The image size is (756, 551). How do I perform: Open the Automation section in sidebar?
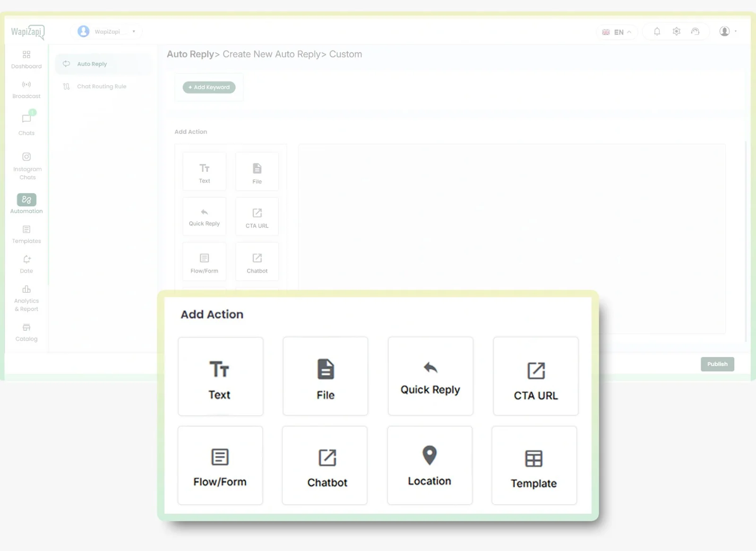(26, 203)
